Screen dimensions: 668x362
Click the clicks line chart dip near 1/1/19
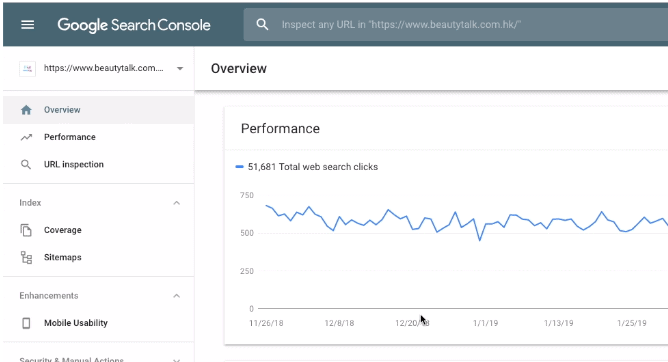pos(480,240)
